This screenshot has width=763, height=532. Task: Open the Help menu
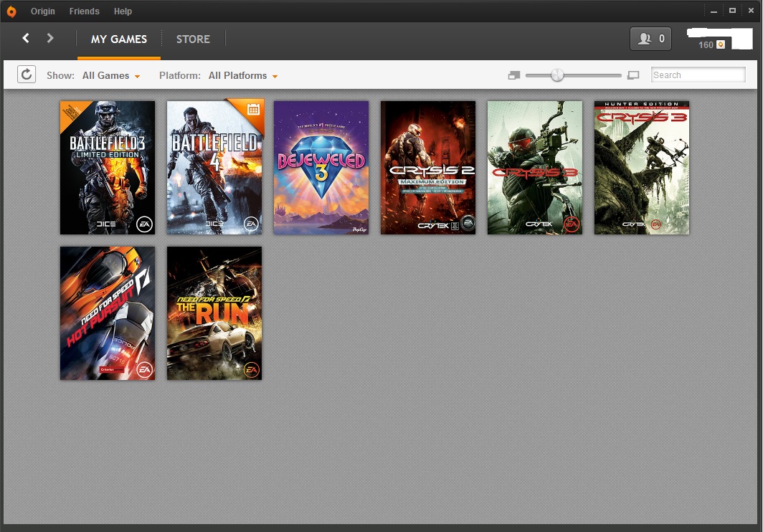point(123,11)
